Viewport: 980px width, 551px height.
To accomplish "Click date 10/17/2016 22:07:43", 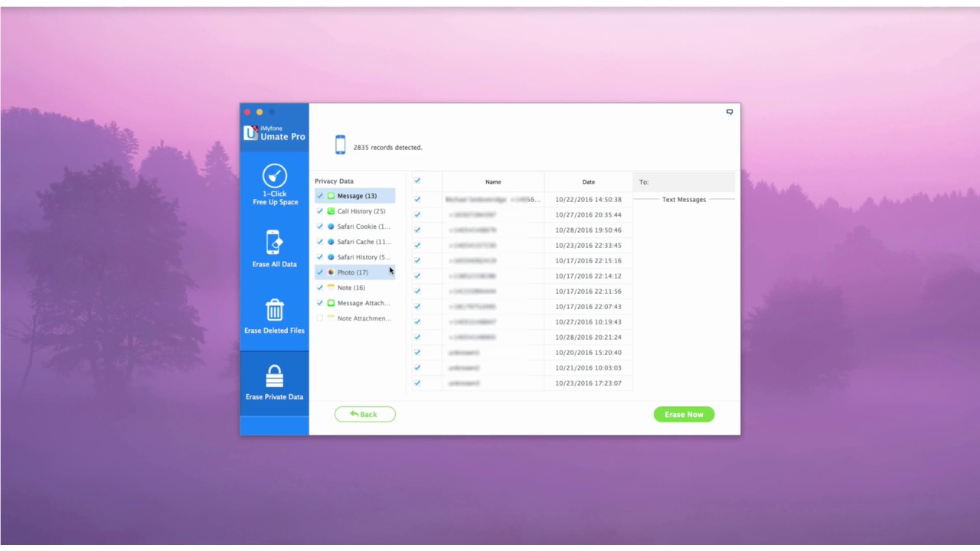I will point(588,307).
